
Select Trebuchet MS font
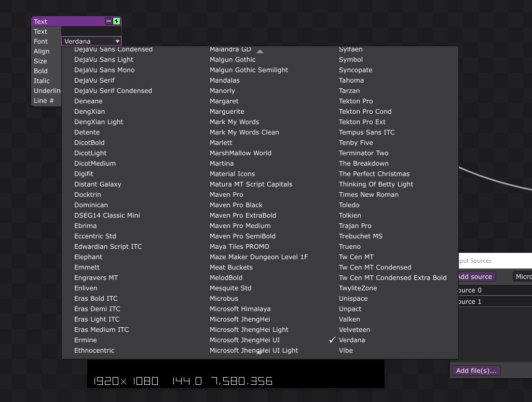[360, 236]
